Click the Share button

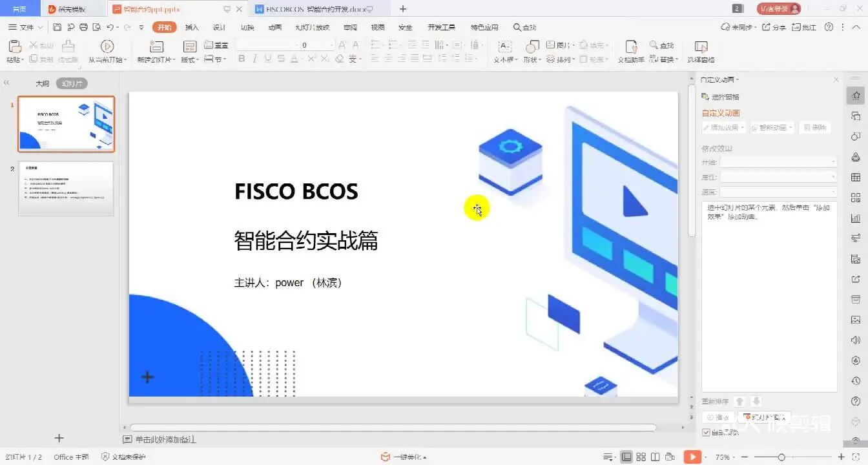click(774, 27)
